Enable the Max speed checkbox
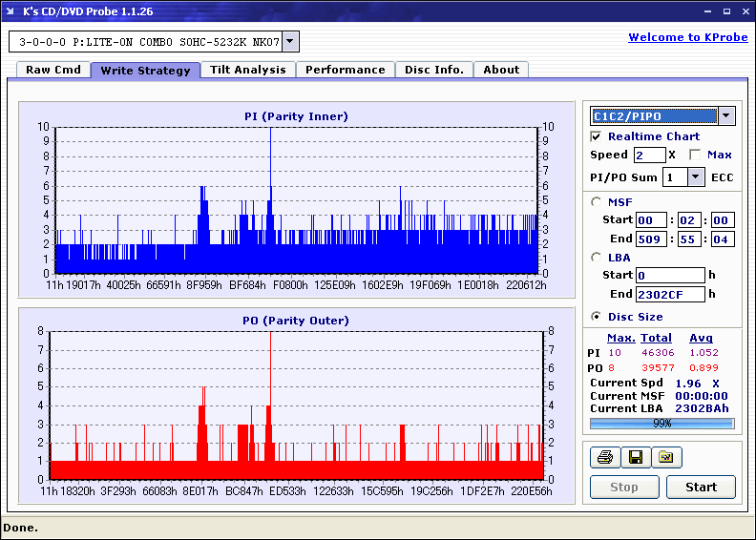The height and width of the screenshot is (540, 756). 695,155
